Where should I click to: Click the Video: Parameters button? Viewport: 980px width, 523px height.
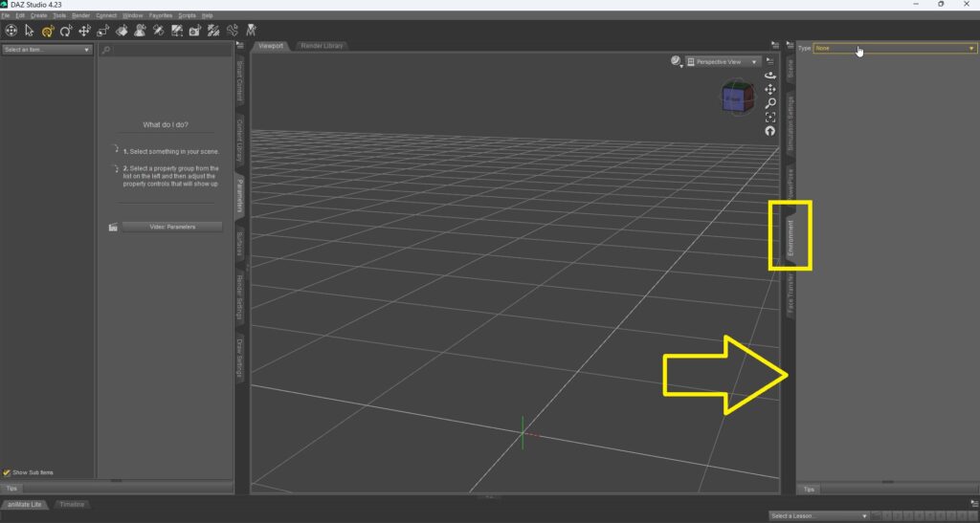172,228
